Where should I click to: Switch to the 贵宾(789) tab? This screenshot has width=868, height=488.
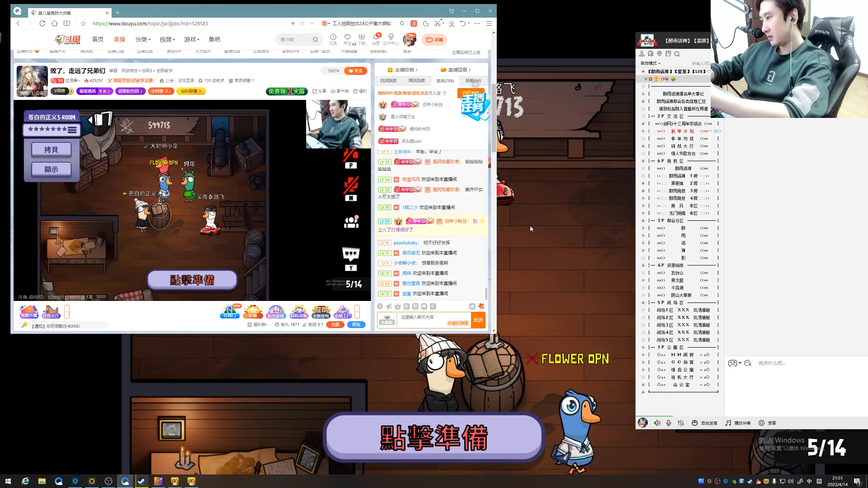[x=445, y=80]
